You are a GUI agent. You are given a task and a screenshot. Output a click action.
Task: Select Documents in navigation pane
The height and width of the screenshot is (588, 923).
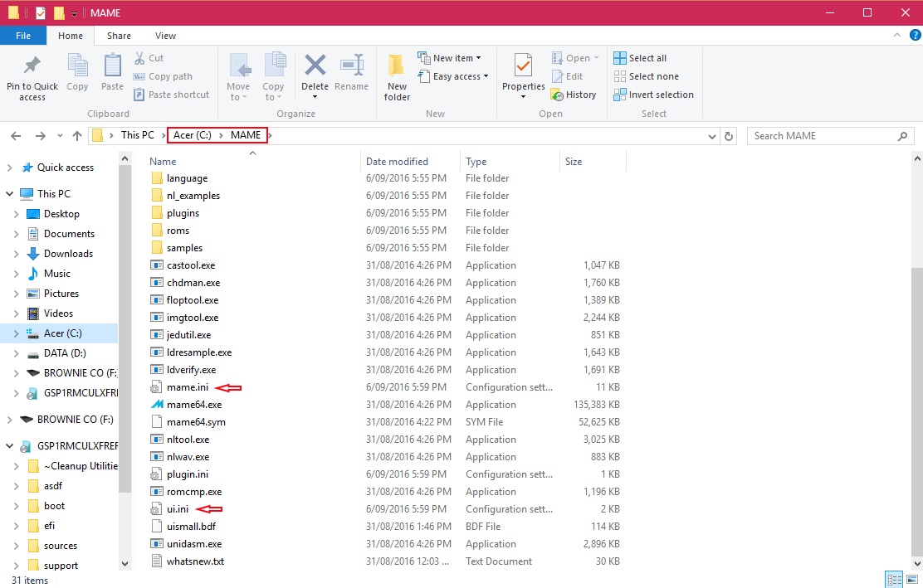[x=69, y=233]
